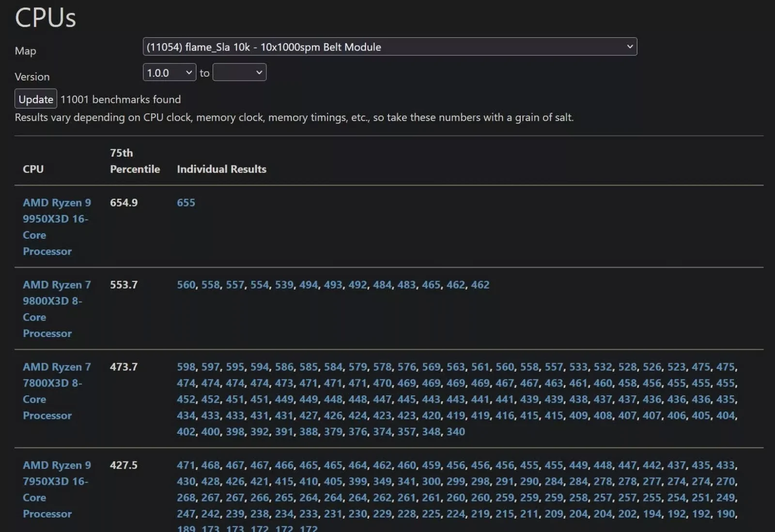Click the Individual Results column header
The image size is (775, 532).
(221, 169)
